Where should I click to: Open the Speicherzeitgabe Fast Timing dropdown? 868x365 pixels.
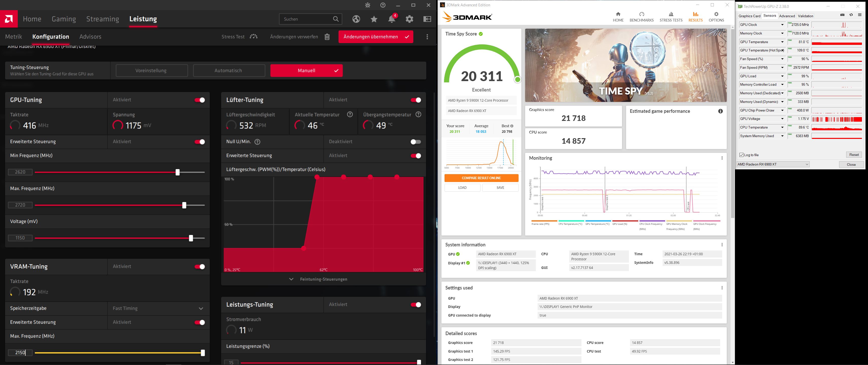158,308
